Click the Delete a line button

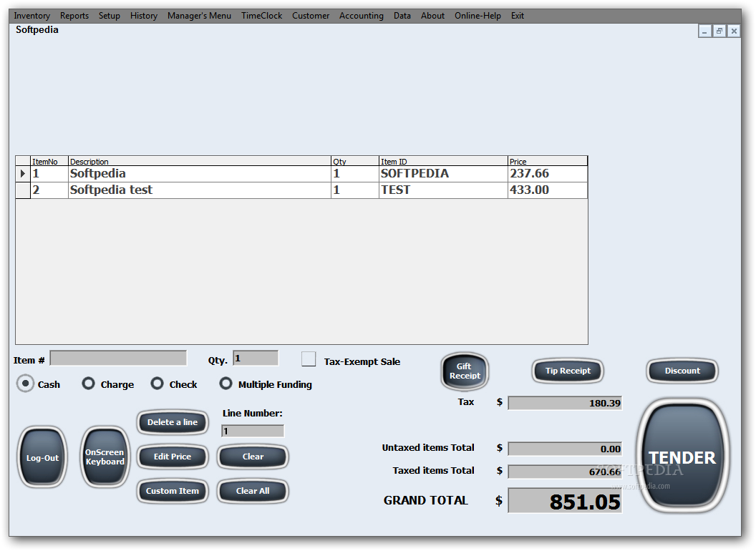coord(173,422)
